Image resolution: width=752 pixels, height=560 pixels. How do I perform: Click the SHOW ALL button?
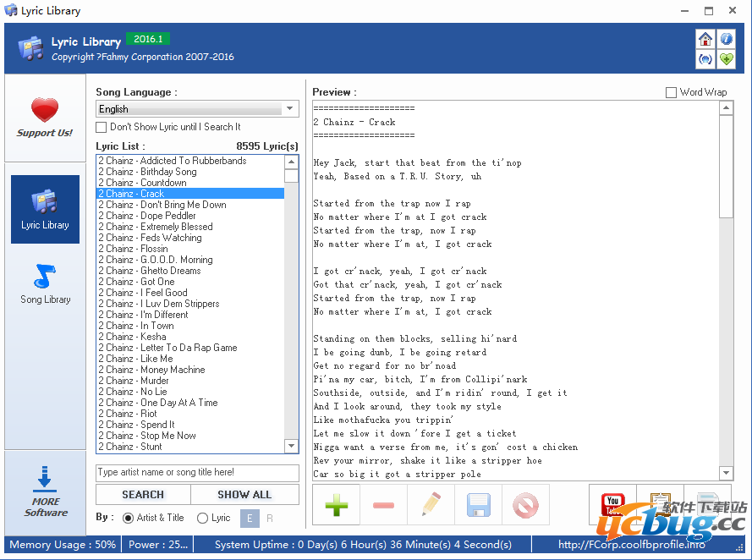click(x=244, y=495)
